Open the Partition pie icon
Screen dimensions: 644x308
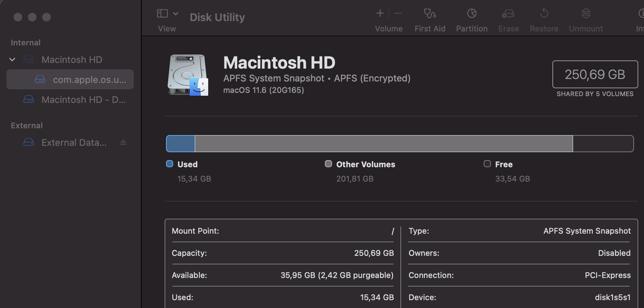pos(472,14)
